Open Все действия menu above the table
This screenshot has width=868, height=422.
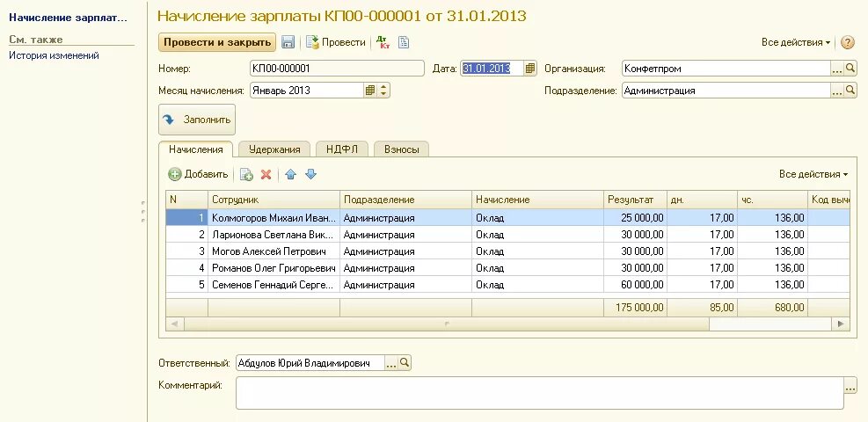(813, 175)
